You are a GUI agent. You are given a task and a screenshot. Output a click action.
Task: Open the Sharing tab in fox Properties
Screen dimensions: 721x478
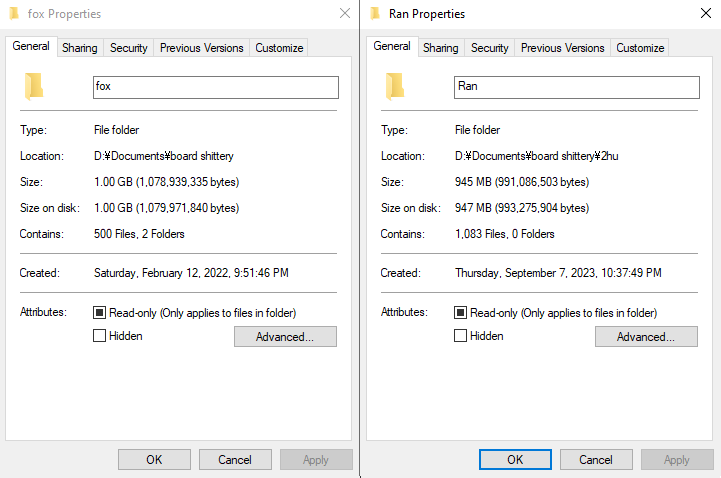[80, 48]
